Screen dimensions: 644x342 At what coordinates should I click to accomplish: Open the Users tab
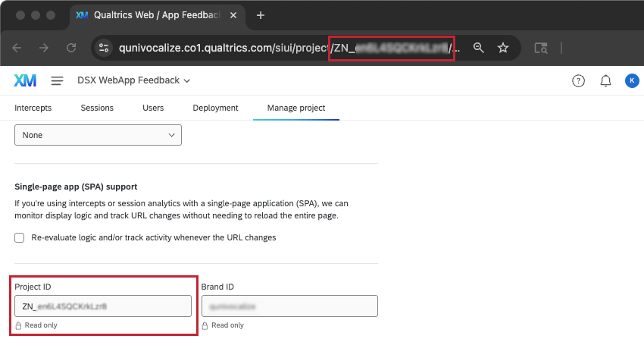click(153, 108)
